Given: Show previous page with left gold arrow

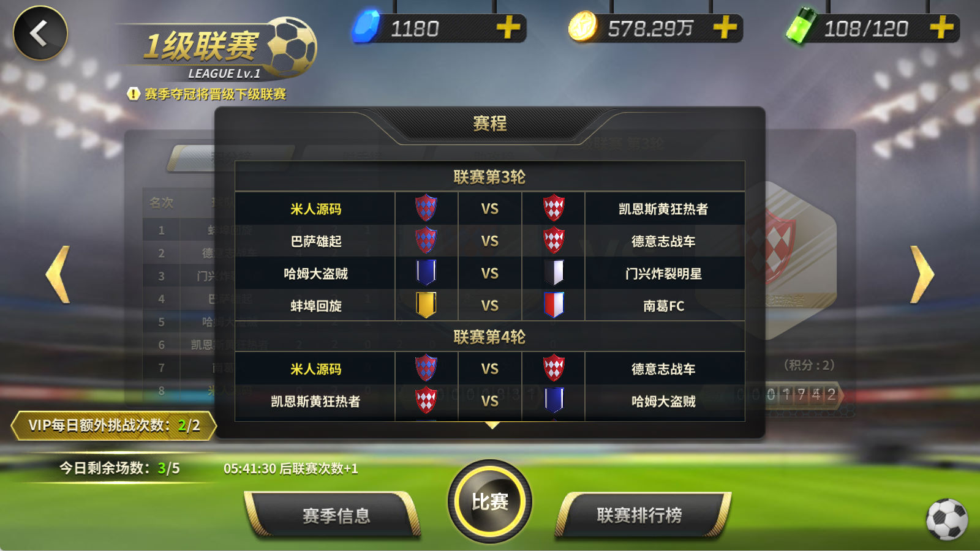Looking at the screenshot, I should coord(58,274).
